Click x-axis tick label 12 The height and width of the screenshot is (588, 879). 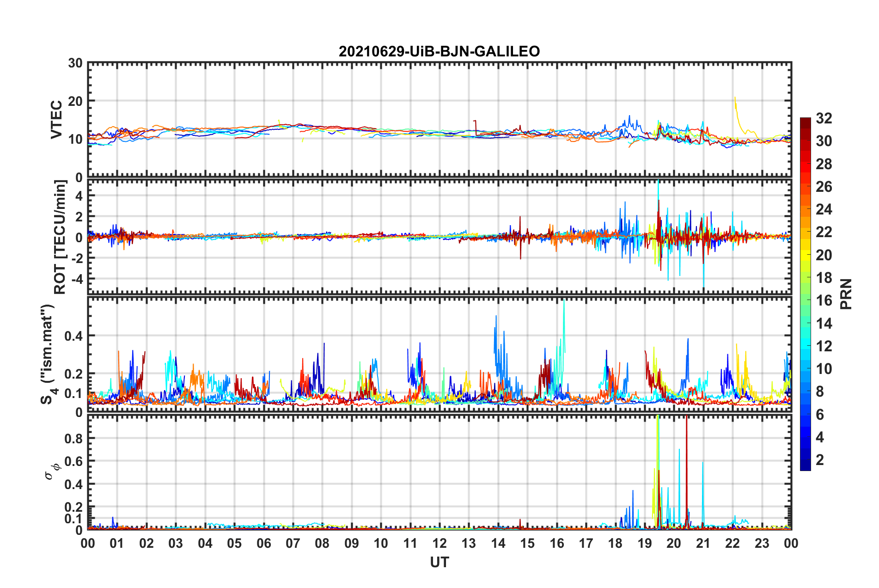439,543
